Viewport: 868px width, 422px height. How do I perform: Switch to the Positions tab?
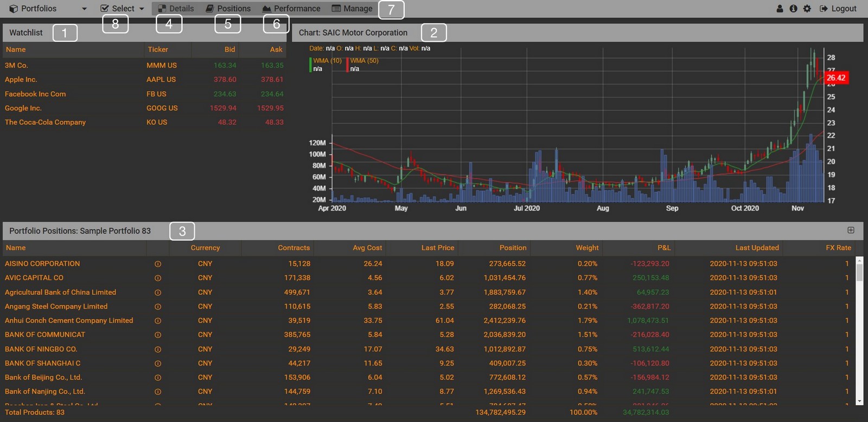tap(228, 9)
